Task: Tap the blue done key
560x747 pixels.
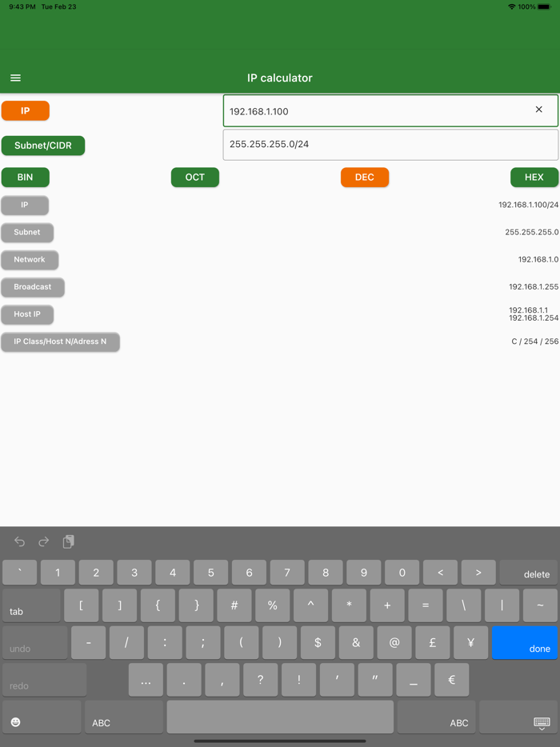Action: (525, 643)
